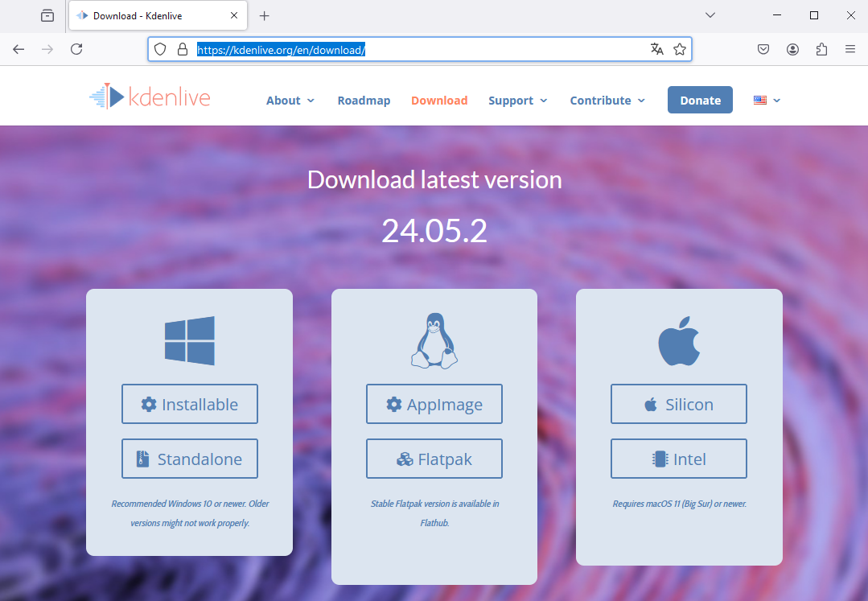Download the macOS Intel build
The height and width of the screenshot is (601, 868).
pos(679,459)
